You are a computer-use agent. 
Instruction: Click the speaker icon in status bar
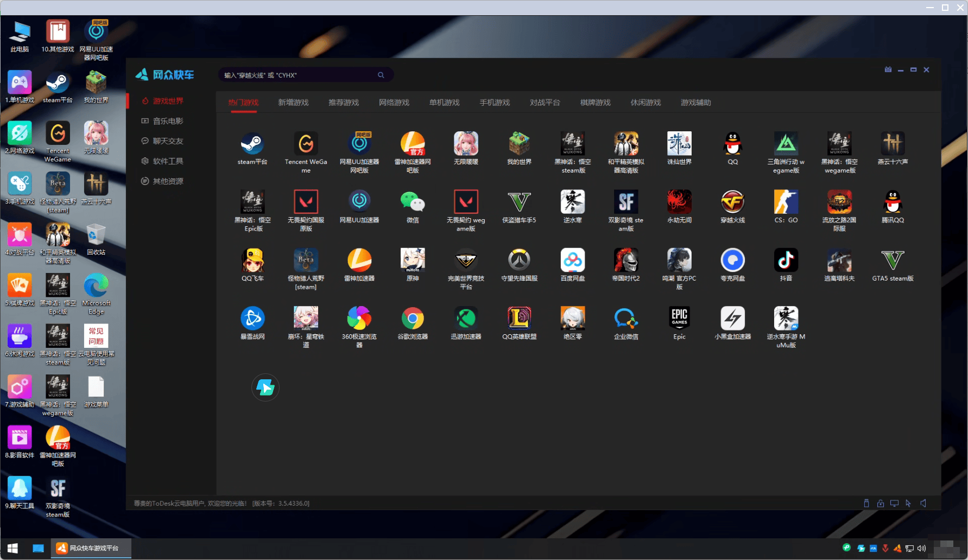tap(923, 503)
